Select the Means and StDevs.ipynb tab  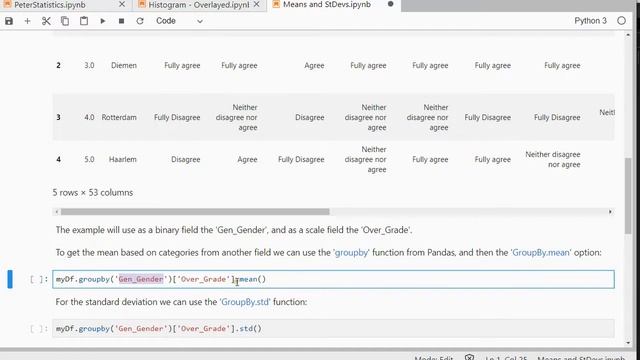click(327, 4)
